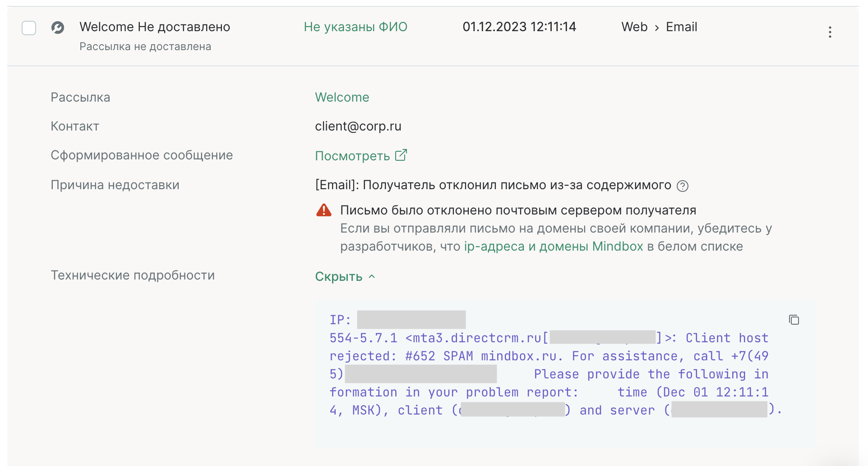Click the 'Контакт' field label

pos(75,126)
